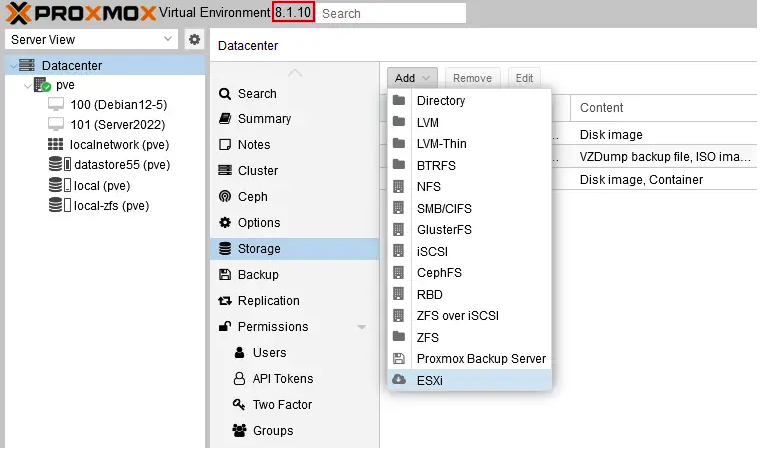Collapse the Datacenter tree node
The image size is (766, 452).
[x=13, y=65]
